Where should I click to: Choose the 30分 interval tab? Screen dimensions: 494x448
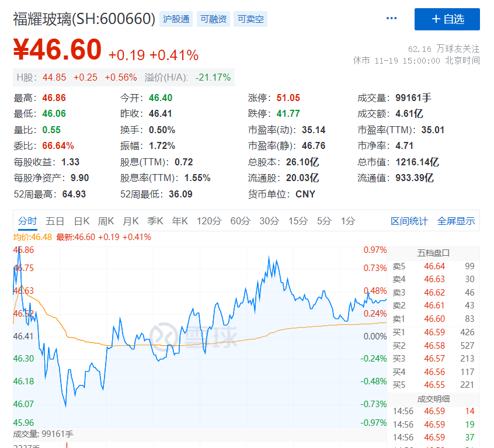point(269,221)
